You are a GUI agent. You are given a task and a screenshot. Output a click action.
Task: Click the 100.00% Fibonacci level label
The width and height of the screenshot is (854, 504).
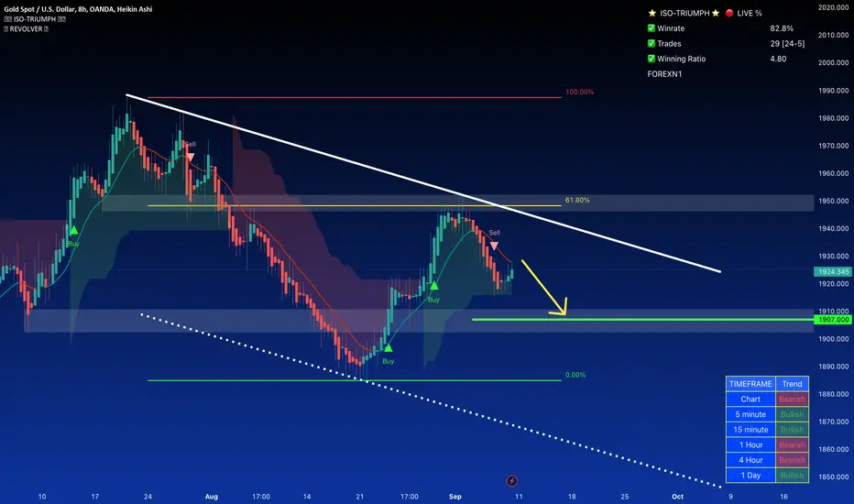579,92
